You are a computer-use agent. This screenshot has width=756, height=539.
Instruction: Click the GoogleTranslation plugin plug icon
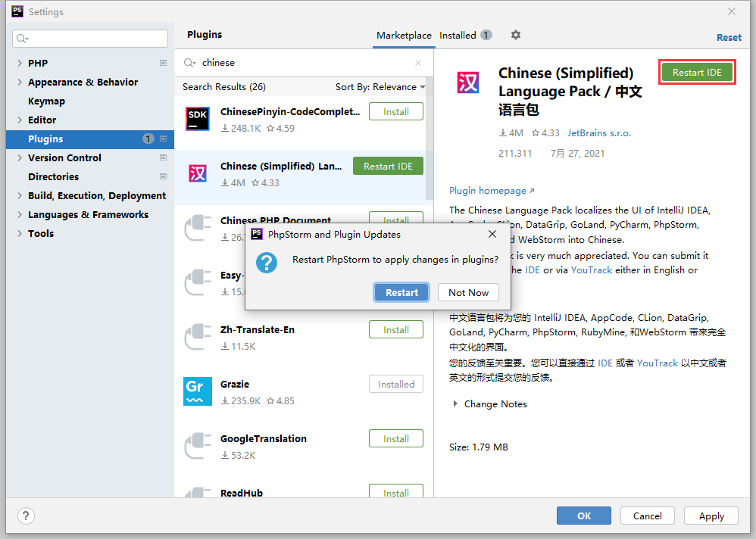[x=198, y=446]
